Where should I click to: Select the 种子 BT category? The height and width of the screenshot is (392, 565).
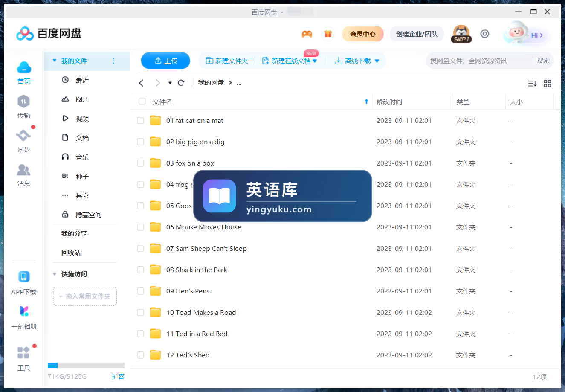[75, 176]
